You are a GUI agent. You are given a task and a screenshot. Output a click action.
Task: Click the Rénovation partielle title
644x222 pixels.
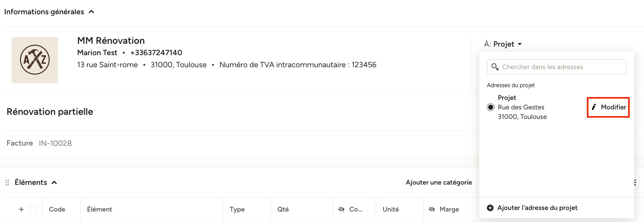(x=50, y=112)
